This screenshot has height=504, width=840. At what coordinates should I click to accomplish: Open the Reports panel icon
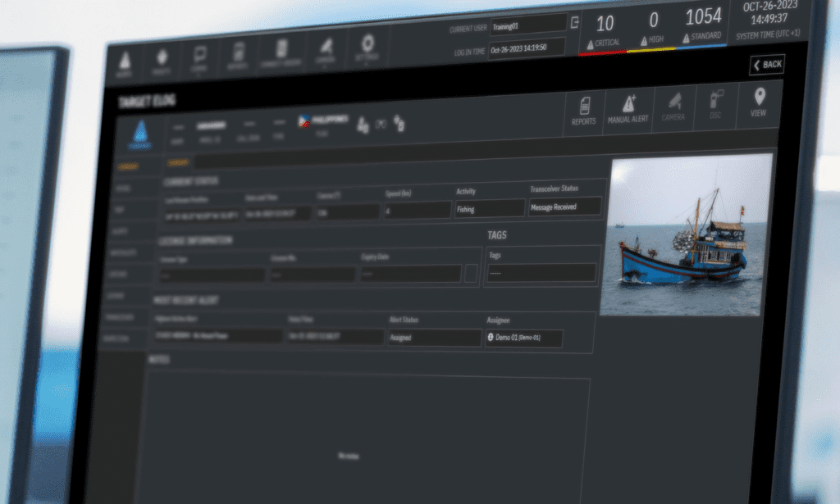pos(586,109)
